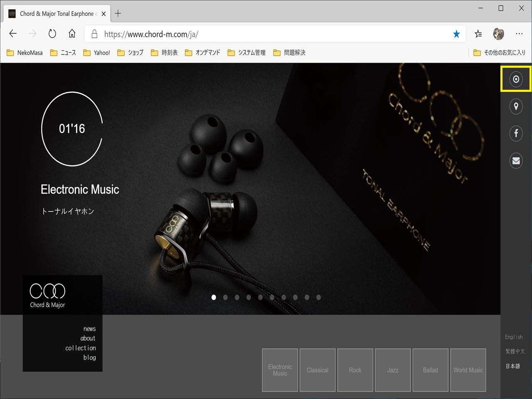The image size is (532, 399).
Task: Open the user profile avatar
Action: click(x=498, y=34)
